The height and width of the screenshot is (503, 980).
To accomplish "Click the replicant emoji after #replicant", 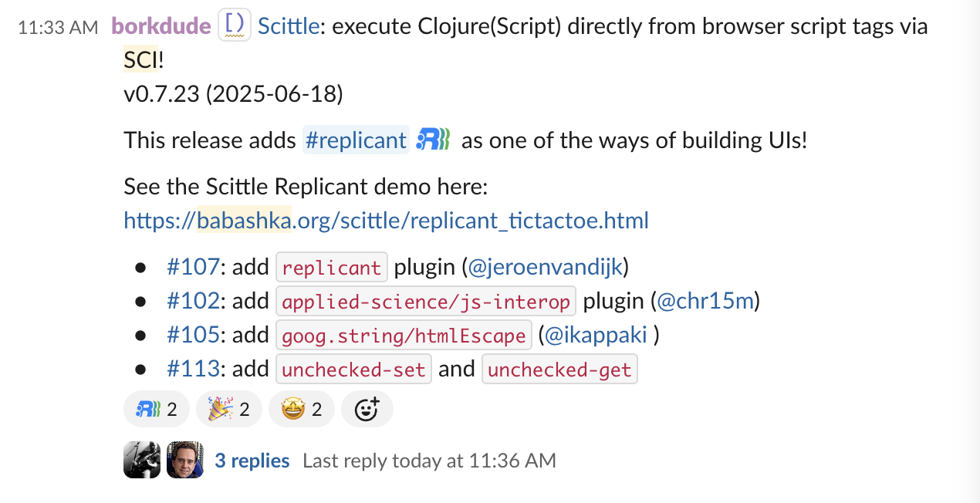I will tap(433, 140).
